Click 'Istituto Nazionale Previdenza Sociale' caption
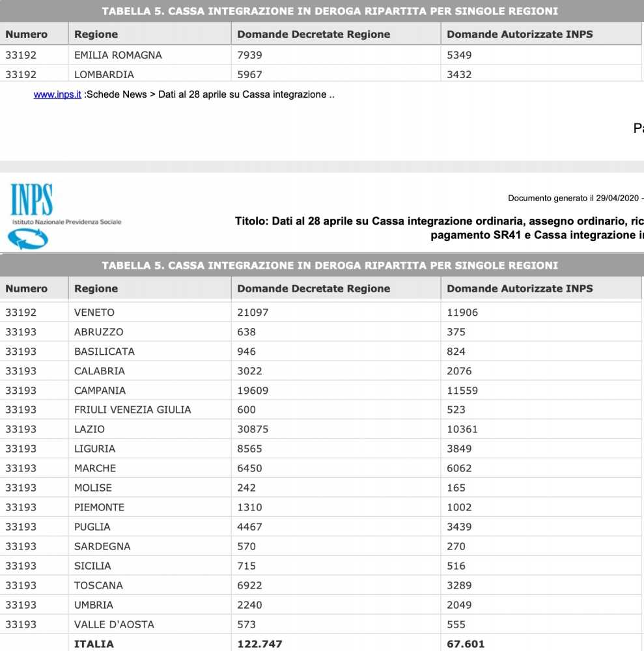This screenshot has width=644, height=651. [x=66, y=222]
